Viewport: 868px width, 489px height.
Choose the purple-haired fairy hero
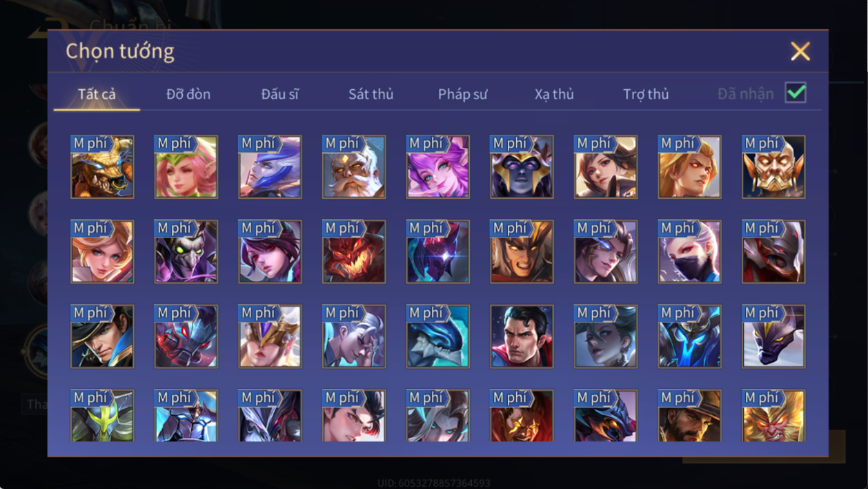[438, 166]
